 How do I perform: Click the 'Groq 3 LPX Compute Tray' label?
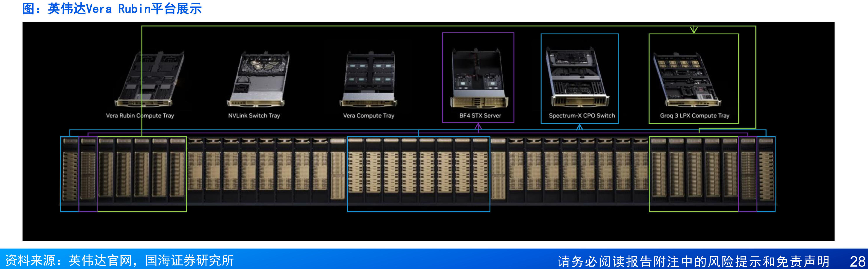(694, 115)
